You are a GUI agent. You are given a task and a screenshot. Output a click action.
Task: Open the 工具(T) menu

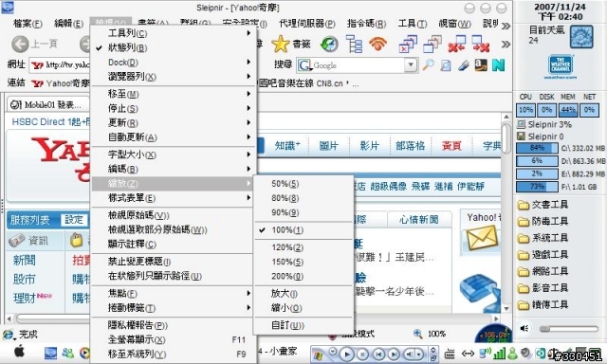tap(413, 24)
